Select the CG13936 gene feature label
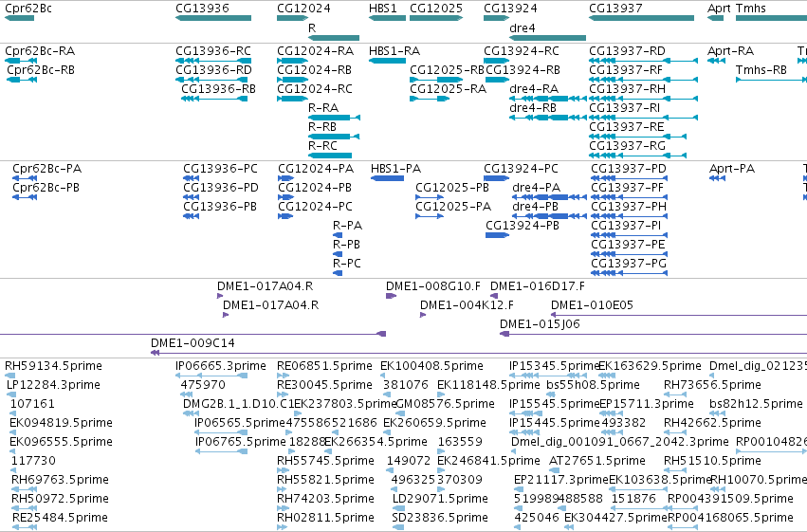Viewport: 807px width, 532px height. (202, 9)
